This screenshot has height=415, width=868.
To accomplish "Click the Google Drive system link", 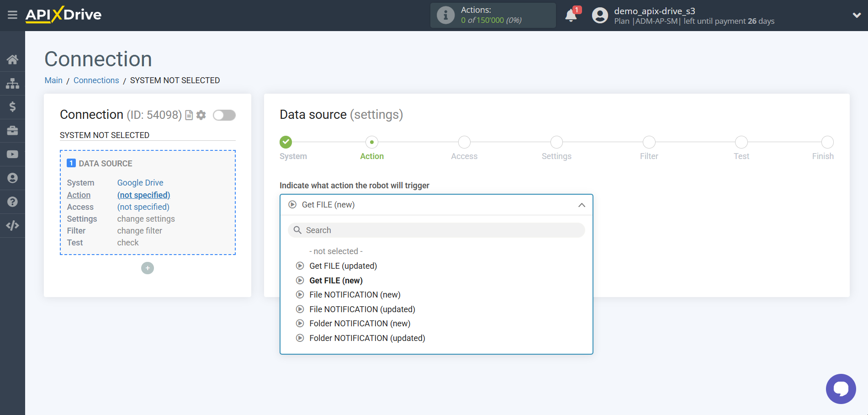I will (140, 183).
